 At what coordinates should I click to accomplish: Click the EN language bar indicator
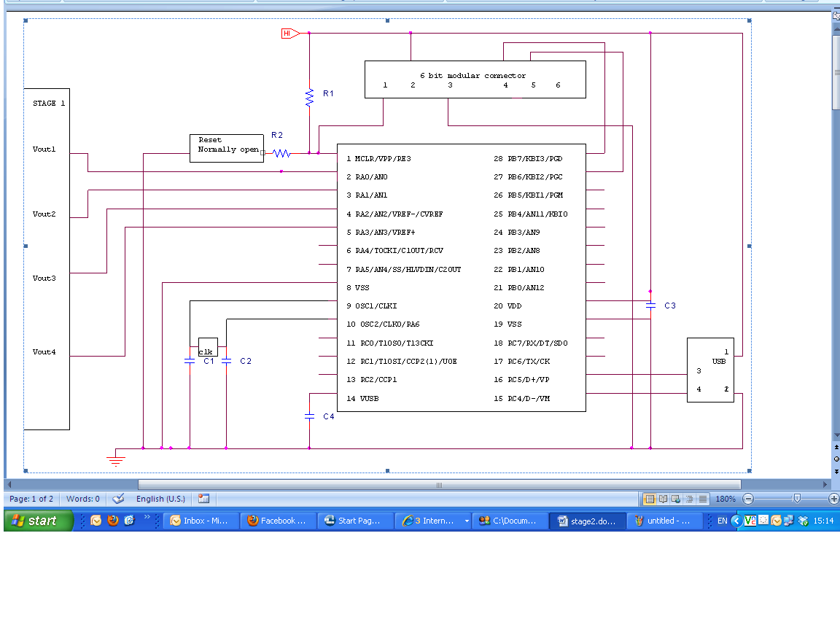click(722, 521)
